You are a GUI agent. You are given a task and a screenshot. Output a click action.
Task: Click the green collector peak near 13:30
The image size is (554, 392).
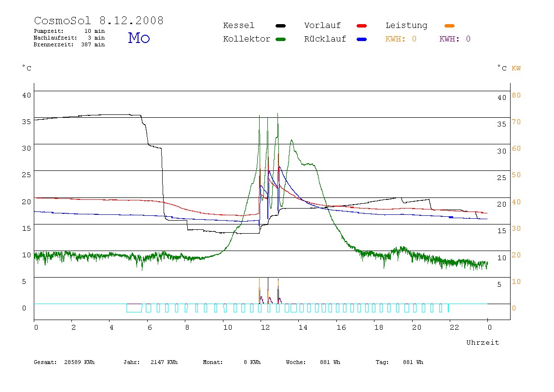[292, 140]
